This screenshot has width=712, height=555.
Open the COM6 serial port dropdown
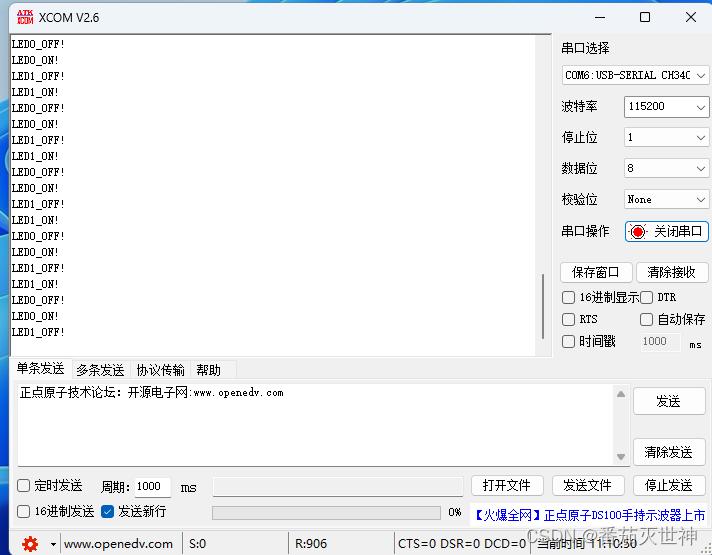[x=635, y=75]
